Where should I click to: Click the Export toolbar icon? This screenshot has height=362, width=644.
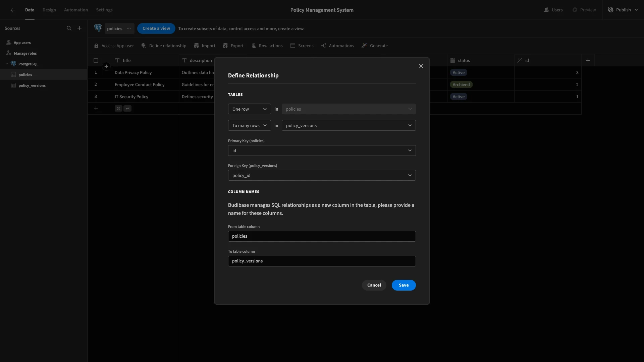click(225, 46)
